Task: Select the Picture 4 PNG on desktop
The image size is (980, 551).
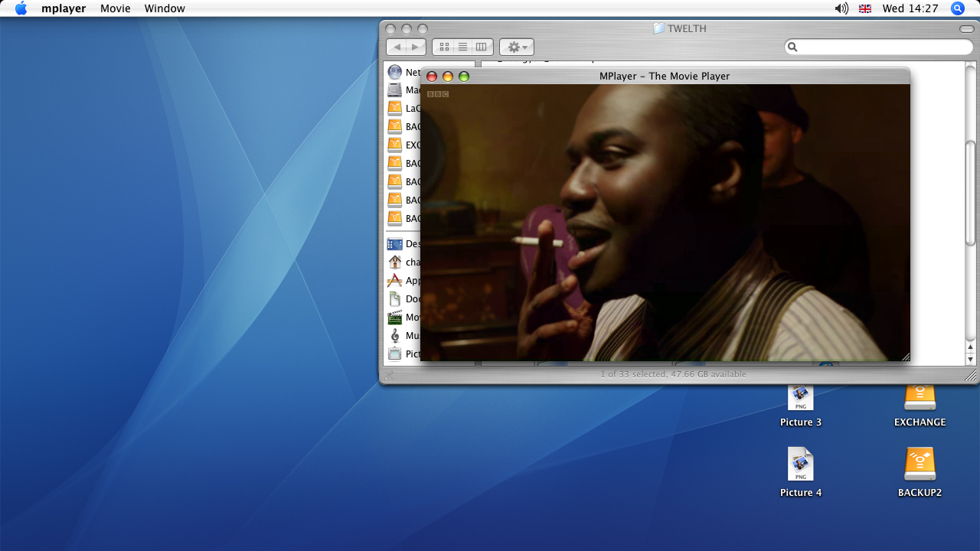Action: tap(801, 472)
